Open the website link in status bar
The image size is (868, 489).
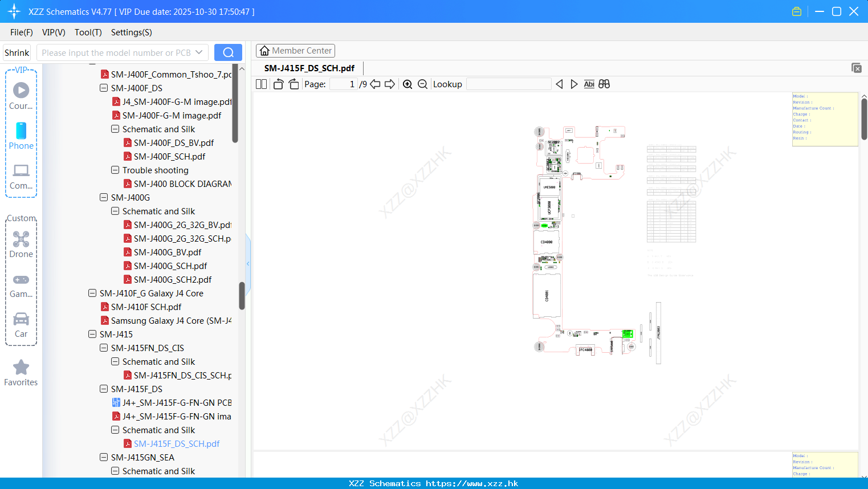click(x=472, y=483)
